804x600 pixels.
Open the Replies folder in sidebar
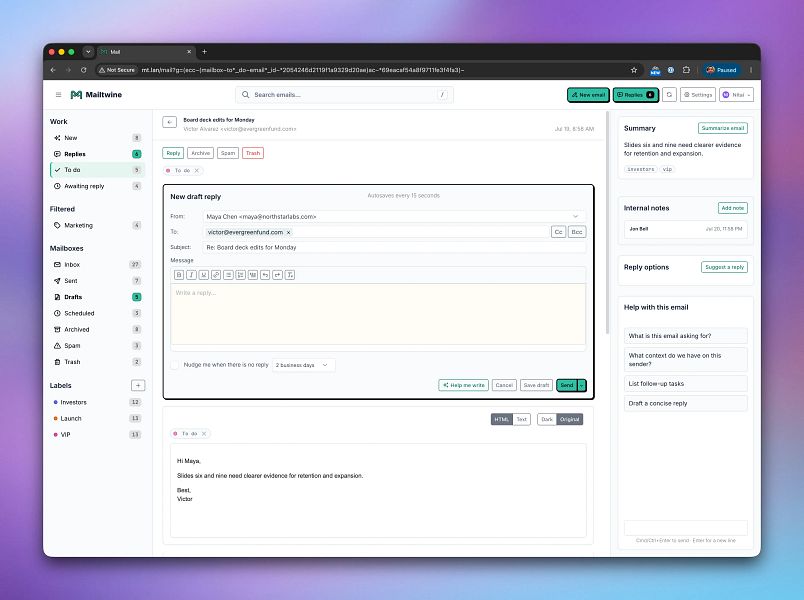click(x=97, y=154)
